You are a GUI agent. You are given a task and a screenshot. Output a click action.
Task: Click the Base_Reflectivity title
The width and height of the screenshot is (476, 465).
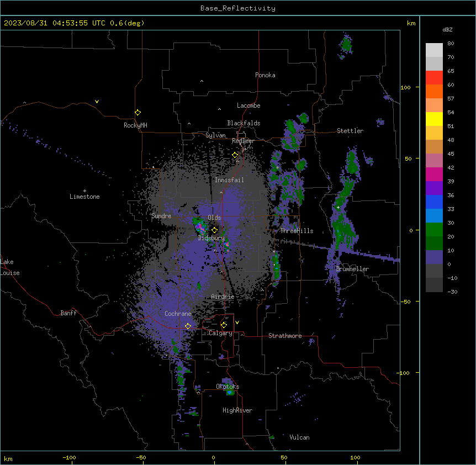pos(238,8)
